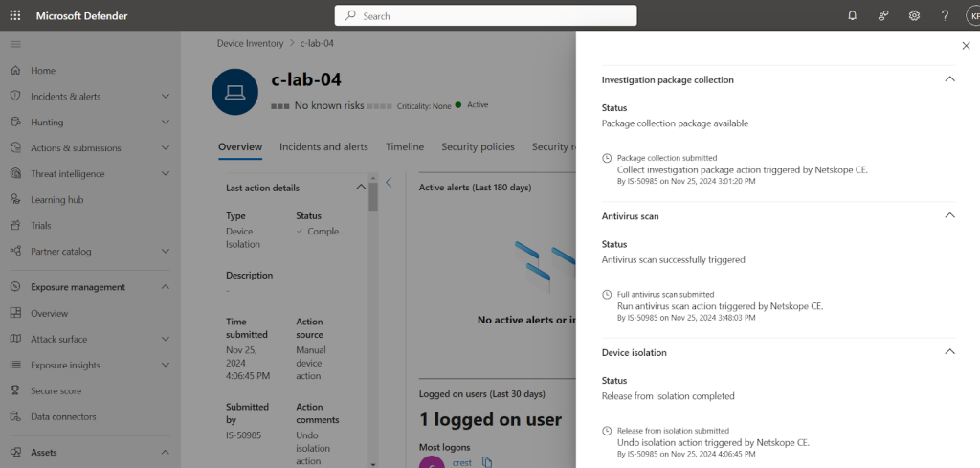Click the details pane scrollbar thumb
This screenshot has width=980, height=468.
point(373,195)
